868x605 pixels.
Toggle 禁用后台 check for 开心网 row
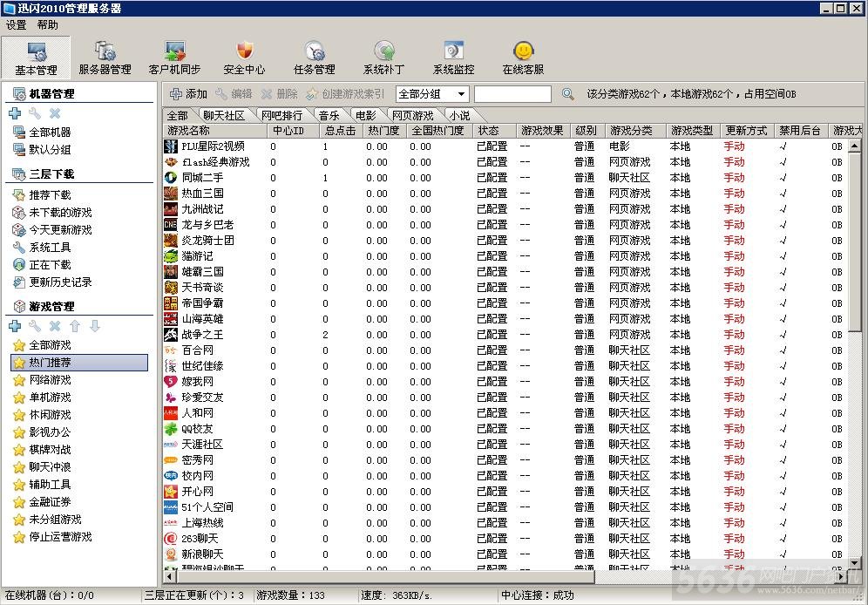(x=783, y=492)
